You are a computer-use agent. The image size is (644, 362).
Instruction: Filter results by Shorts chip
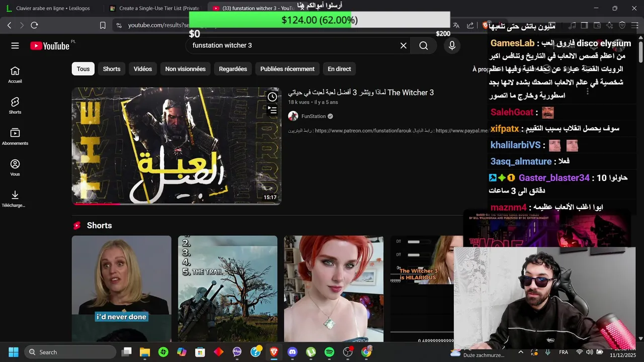112,69
